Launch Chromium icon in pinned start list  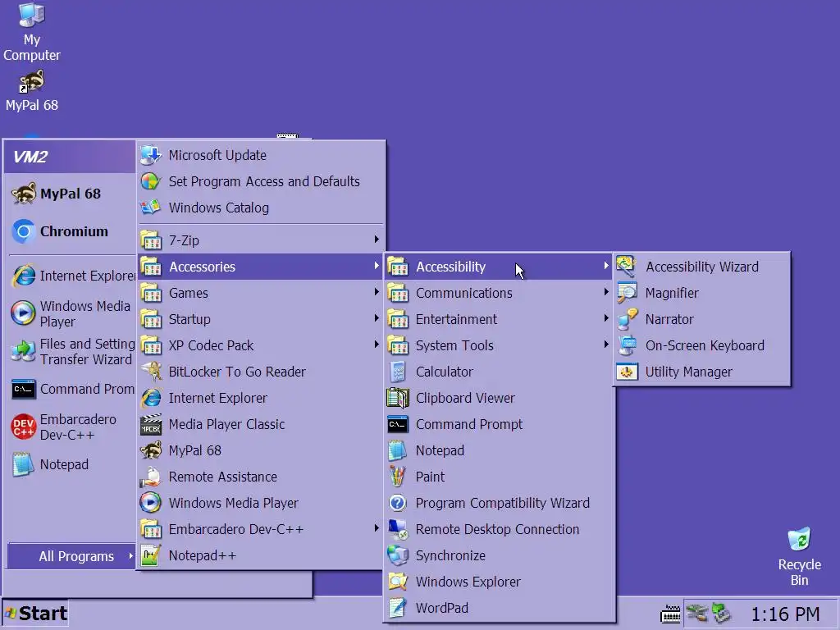[23, 231]
